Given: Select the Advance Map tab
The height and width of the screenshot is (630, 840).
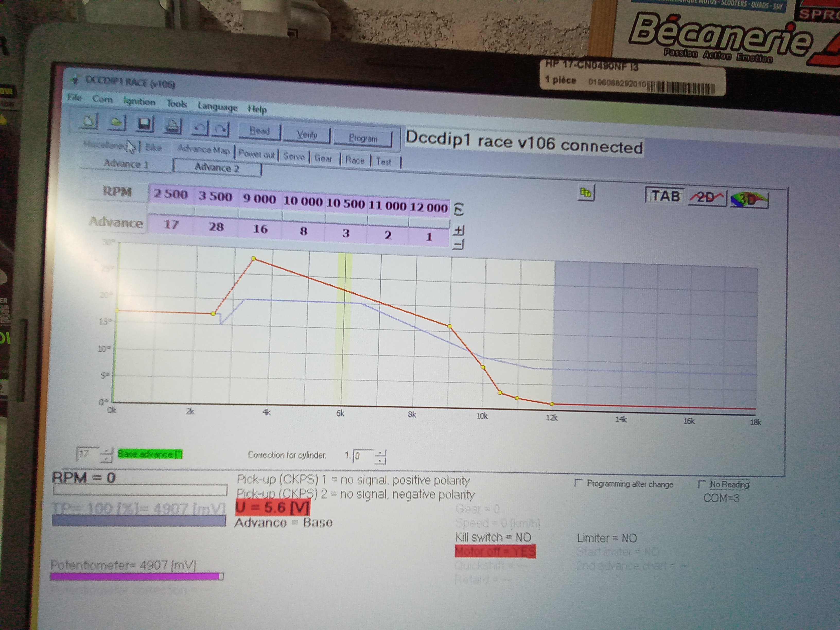Looking at the screenshot, I should tap(204, 150).
